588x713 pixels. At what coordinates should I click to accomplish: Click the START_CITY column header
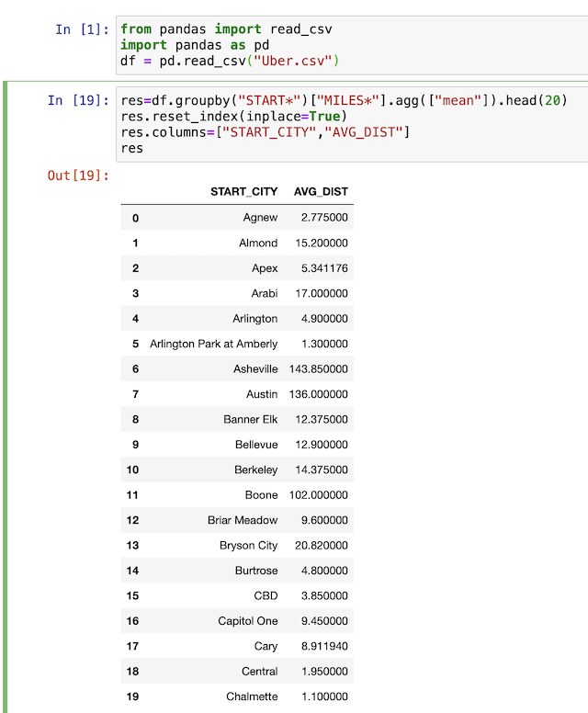coord(243,191)
